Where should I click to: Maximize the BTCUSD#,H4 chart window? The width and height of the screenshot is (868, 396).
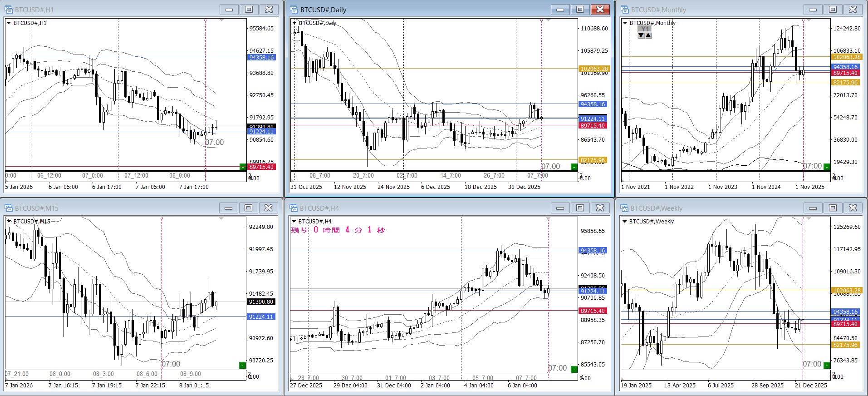(x=580, y=208)
